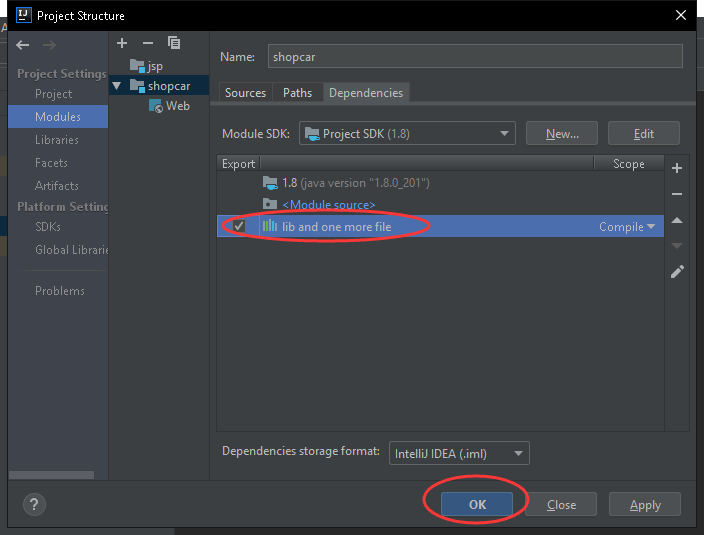Edit dependency with pencil icon
704x535 pixels.
[677, 271]
